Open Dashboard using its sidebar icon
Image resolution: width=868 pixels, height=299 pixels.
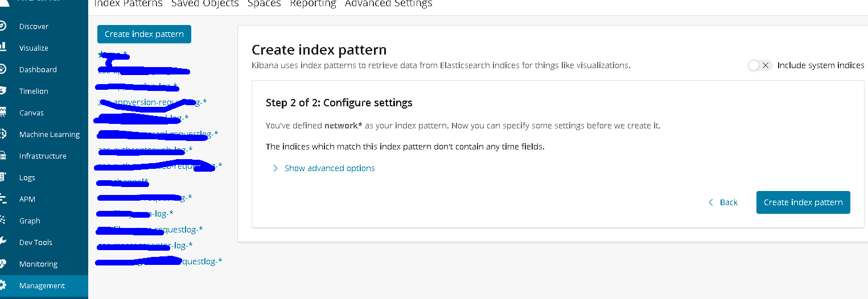3,69
